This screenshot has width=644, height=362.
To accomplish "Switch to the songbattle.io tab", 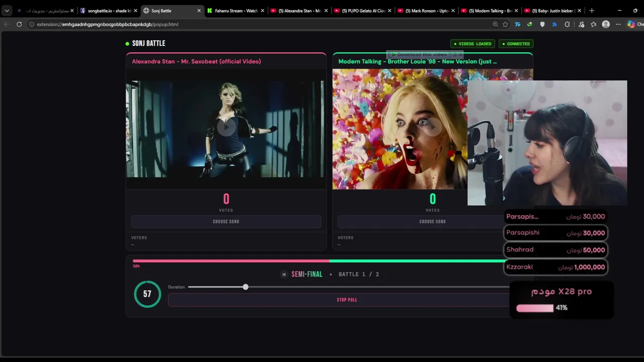I will 108,11.
